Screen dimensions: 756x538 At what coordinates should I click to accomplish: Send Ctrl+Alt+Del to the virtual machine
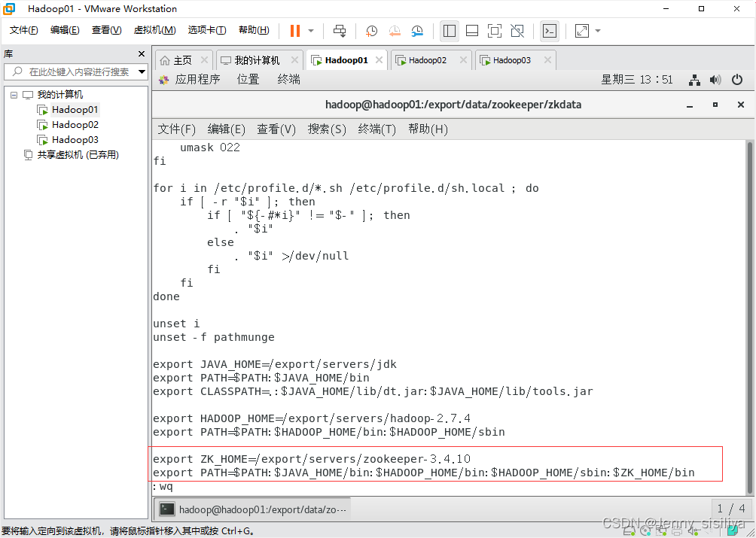(x=340, y=31)
